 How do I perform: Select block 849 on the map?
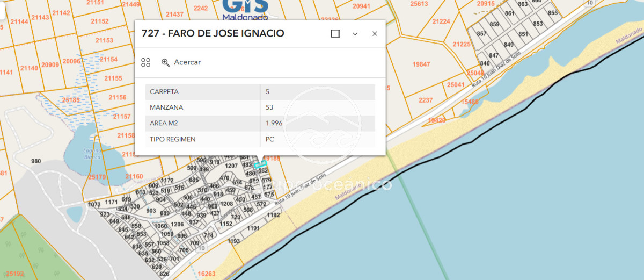[509, 45]
